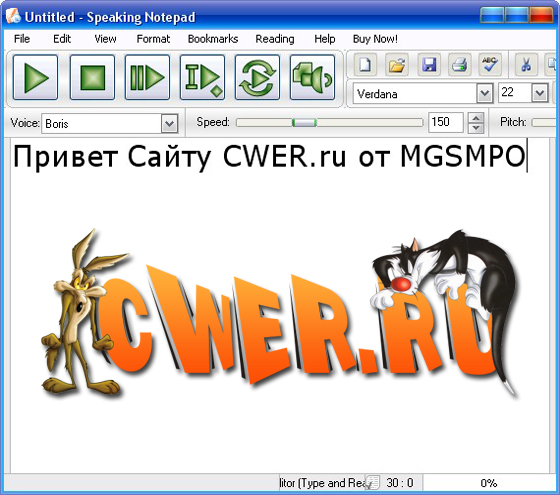Click the Buy Now! menu item
The width and height of the screenshot is (560, 495).
375,39
